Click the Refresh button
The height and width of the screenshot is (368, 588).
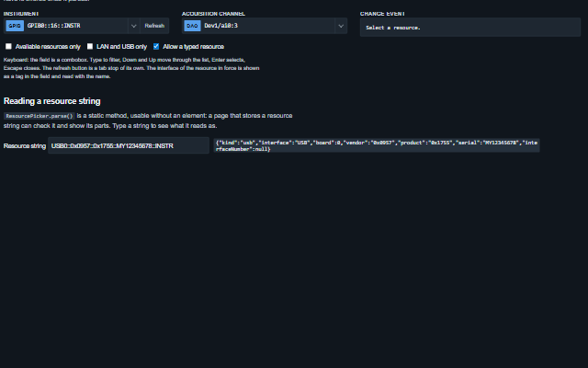click(154, 26)
